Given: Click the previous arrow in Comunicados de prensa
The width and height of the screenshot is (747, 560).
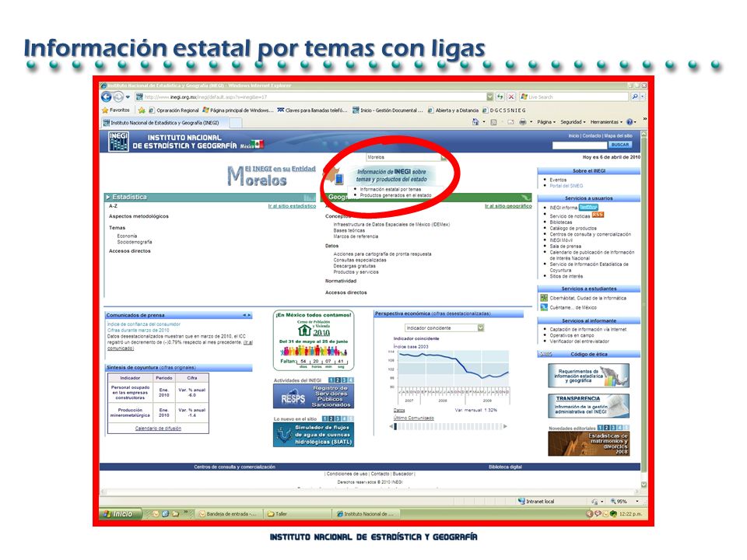Looking at the screenshot, I should 244,315.
